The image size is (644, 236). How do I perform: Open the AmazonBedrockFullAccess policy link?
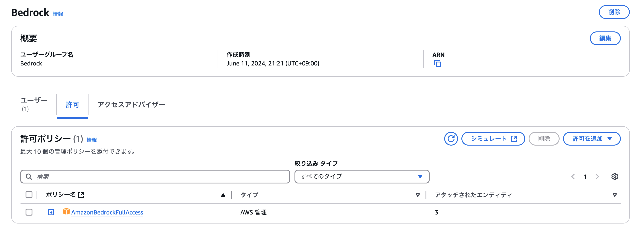point(107,213)
